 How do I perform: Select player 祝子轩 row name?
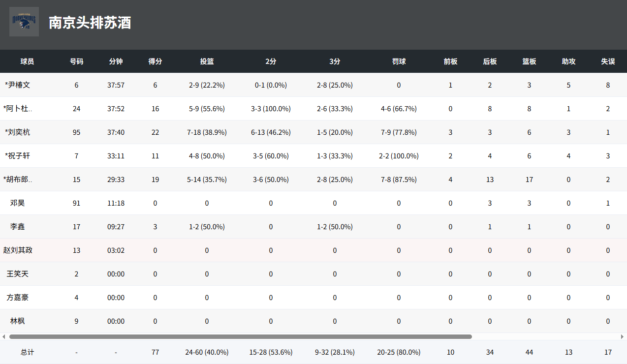point(18,156)
